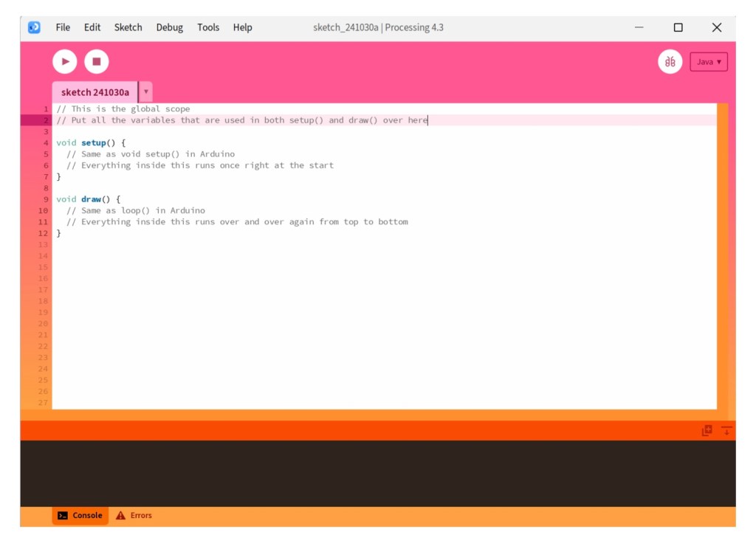Click the Processing app logo icon
This screenshot has height=543, width=756.
[x=34, y=27]
